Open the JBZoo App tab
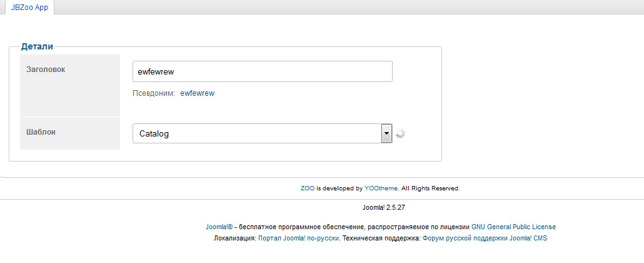Image resolution: width=644 pixels, height=263 pixels. [x=29, y=8]
